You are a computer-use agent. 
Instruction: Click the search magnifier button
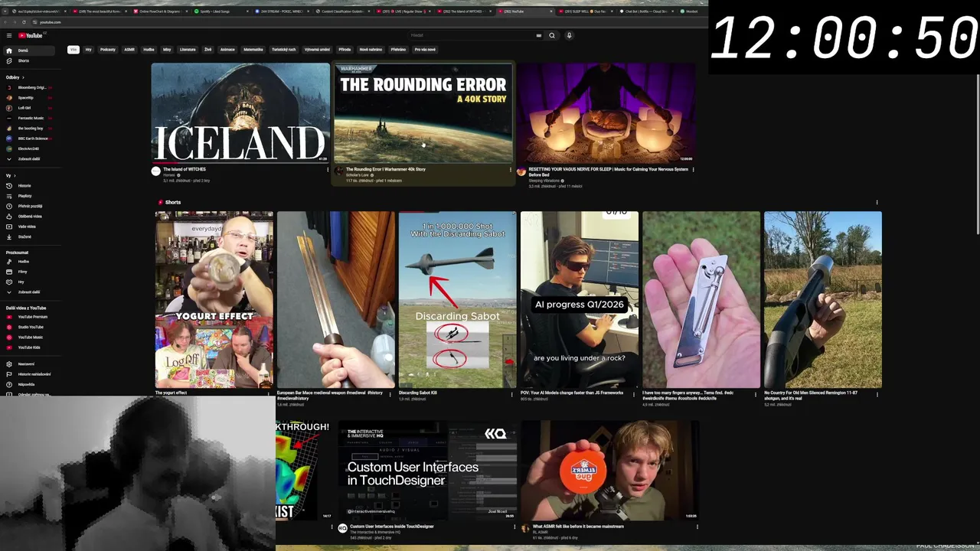click(x=551, y=35)
